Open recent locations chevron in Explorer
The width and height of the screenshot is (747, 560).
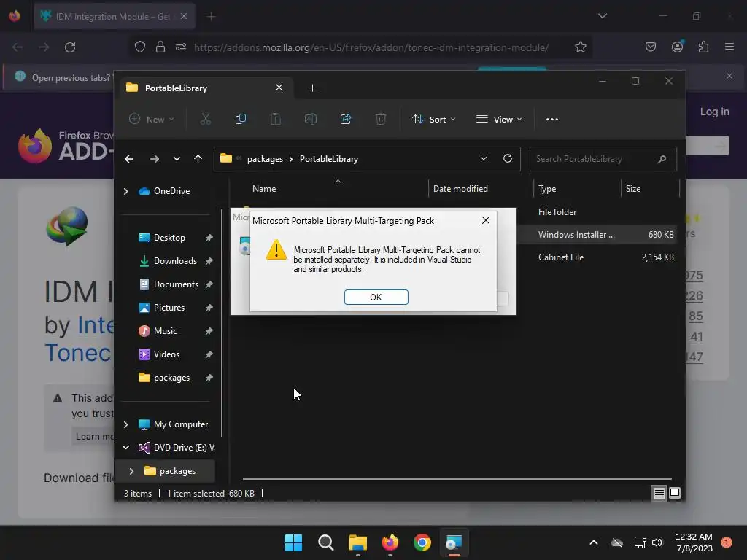pos(177,159)
